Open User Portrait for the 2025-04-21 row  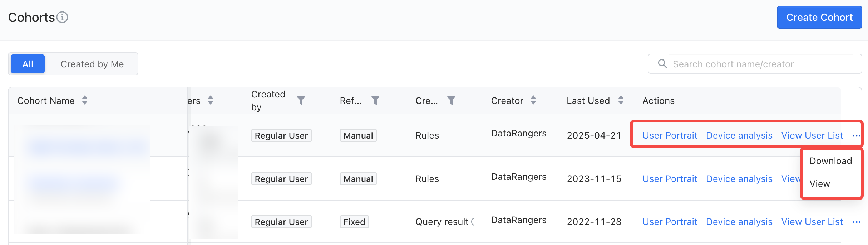coord(670,135)
